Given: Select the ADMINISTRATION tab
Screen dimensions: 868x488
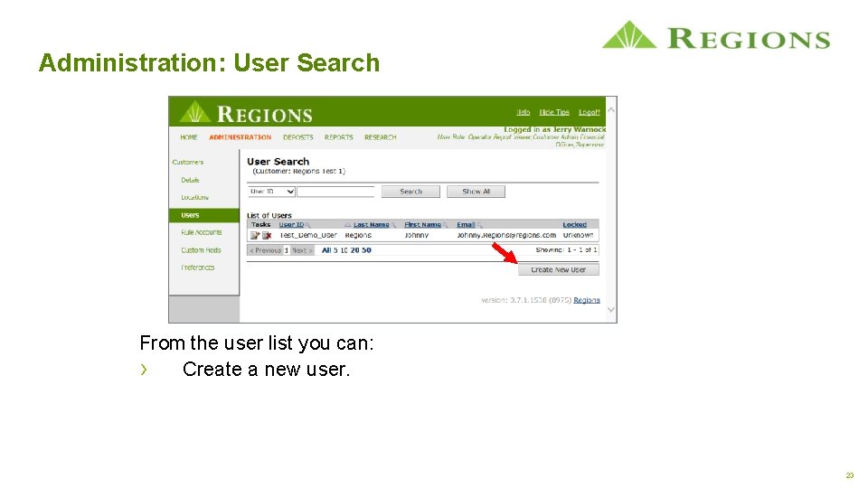Looking at the screenshot, I should pos(241,137).
